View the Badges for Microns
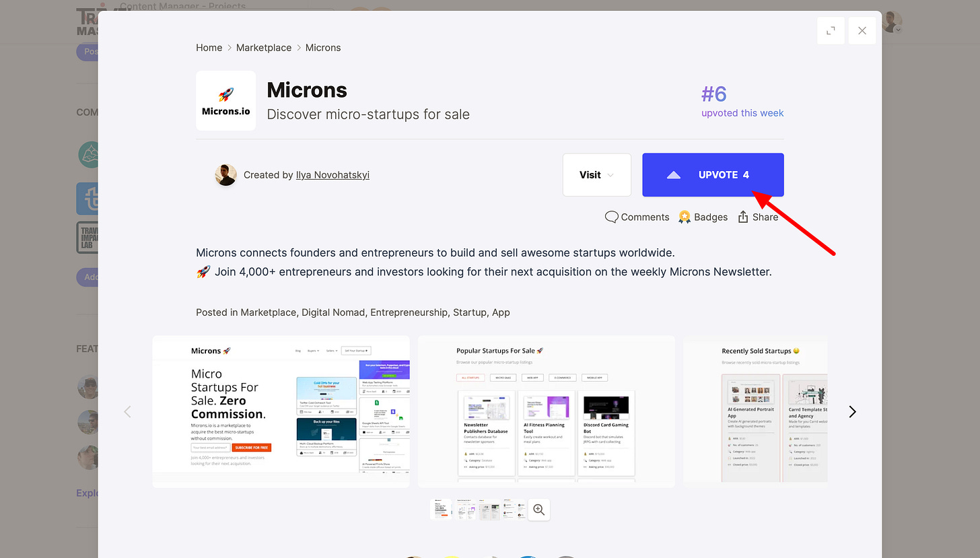980x558 pixels. coord(703,217)
